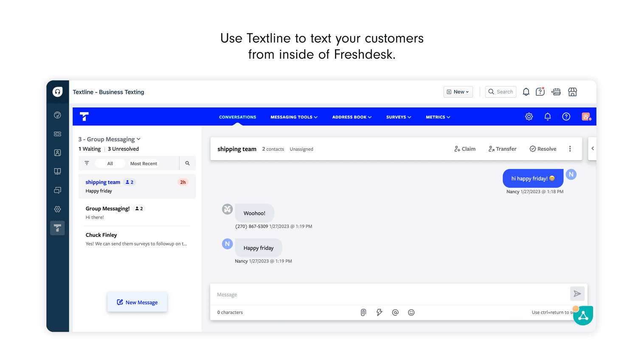Click the Textline help question mark icon
This screenshot has width=644, height=361.
566,117
